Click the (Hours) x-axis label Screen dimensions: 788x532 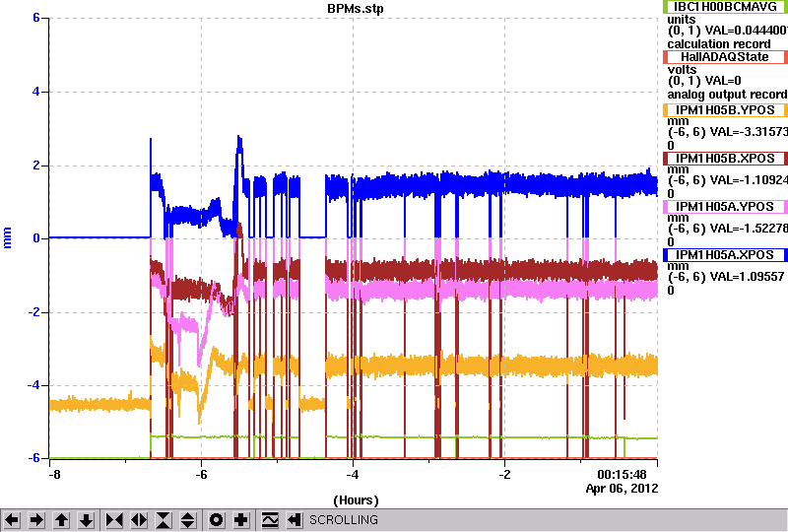click(x=356, y=500)
